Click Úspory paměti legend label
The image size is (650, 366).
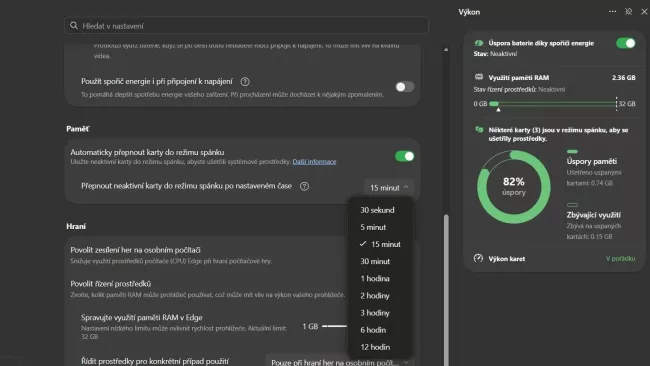[592, 161]
